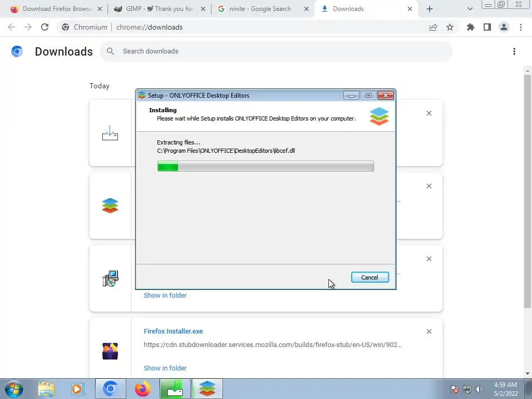The image size is (532, 399).
Task: Remove Firefox Installer.exe from list
Action: (x=429, y=331)
